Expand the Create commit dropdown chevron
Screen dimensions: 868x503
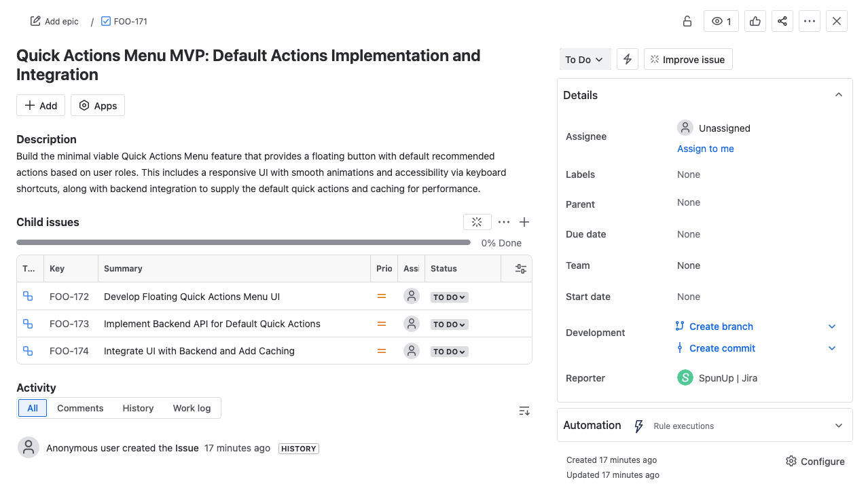(832, 348)
